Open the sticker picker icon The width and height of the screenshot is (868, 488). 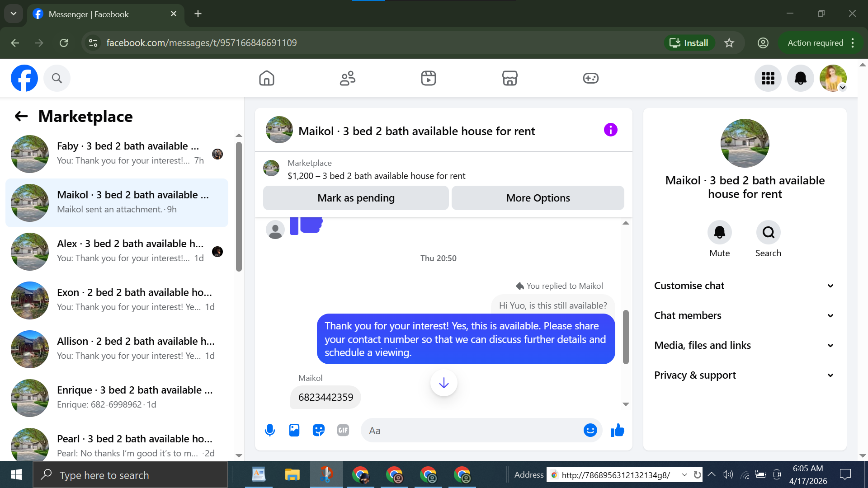coord(319,430)
